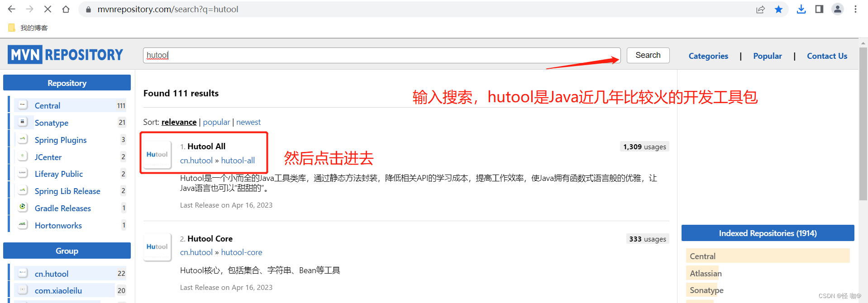Image resolution: width=868 pixels, height=303 pixels.
Task: View the 1,309 usages of Hutool All
Action: pyautogui.click(x=644, y=147)
